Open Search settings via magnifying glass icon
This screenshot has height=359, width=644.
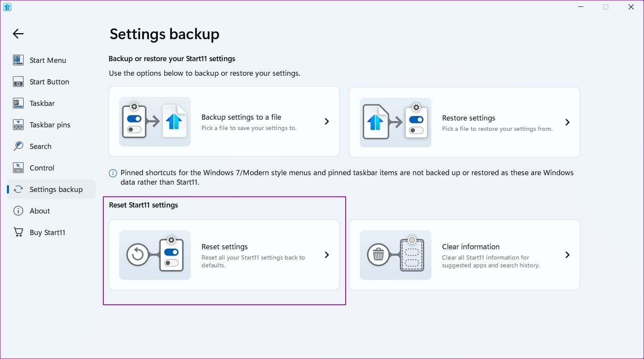[x=18, y=146]
